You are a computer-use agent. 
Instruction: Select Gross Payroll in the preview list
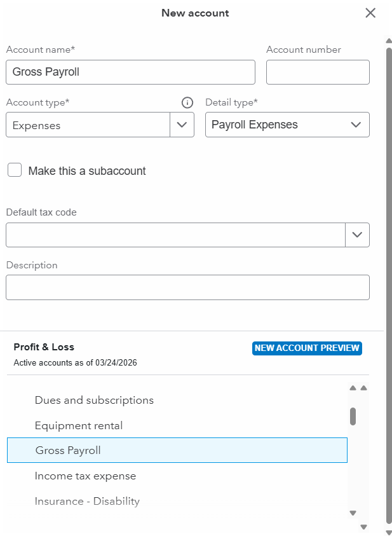tap(177, 450)
